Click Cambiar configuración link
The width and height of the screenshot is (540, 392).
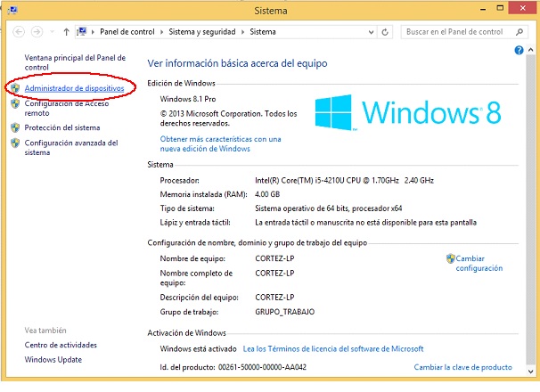click(x=479, y=263)
